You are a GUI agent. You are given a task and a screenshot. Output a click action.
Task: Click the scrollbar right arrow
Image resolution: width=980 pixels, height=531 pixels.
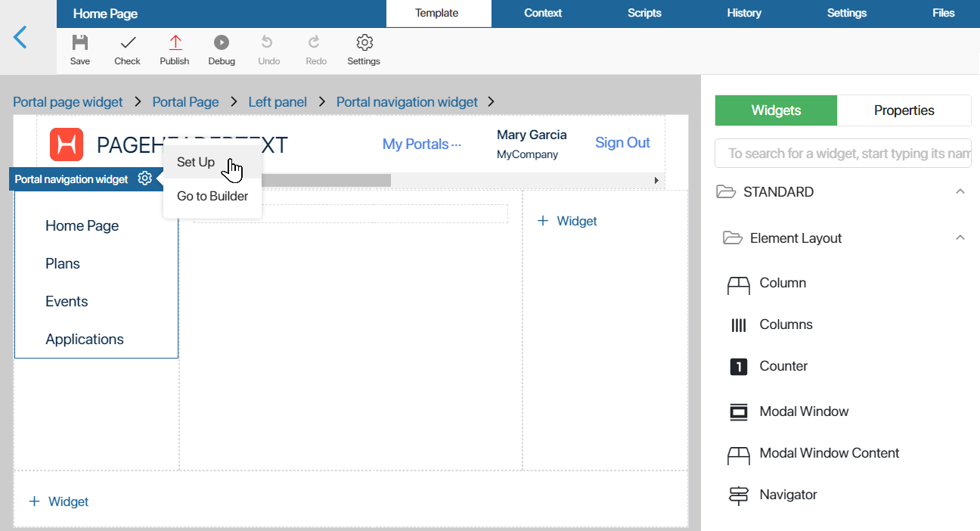tap(656, 181)
